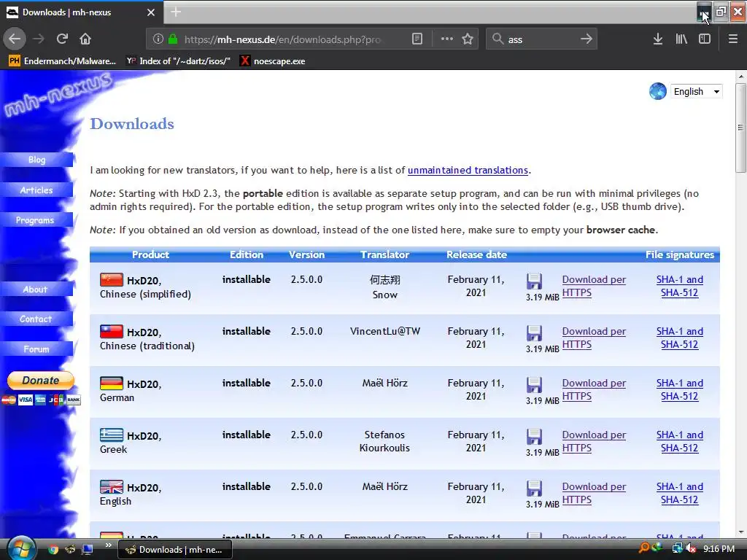Download per HTTPS for Chinese simplified
This screenshot has width=747, height=560.
(x=594, y=286)
